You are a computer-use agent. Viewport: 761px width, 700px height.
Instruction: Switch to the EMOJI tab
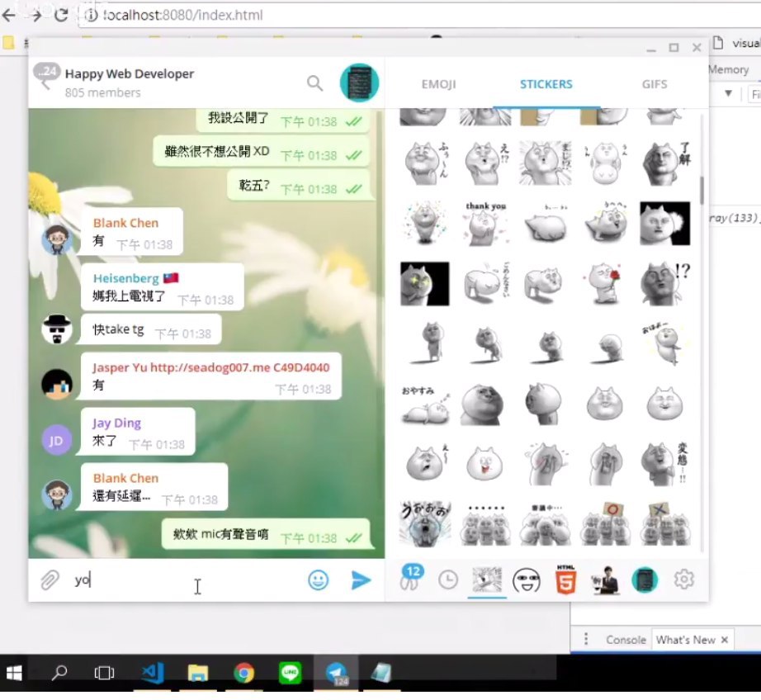click(x=438, y=84)
